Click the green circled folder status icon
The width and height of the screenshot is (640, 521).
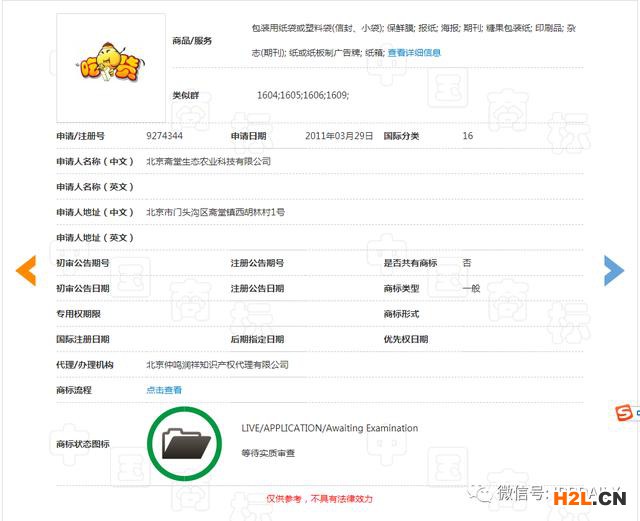186,441
